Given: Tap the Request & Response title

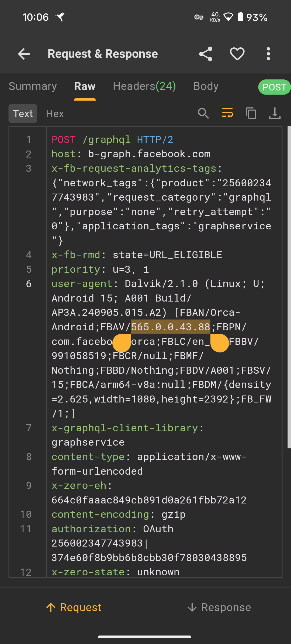Looking at the screenshot, I should click(103, 54).
